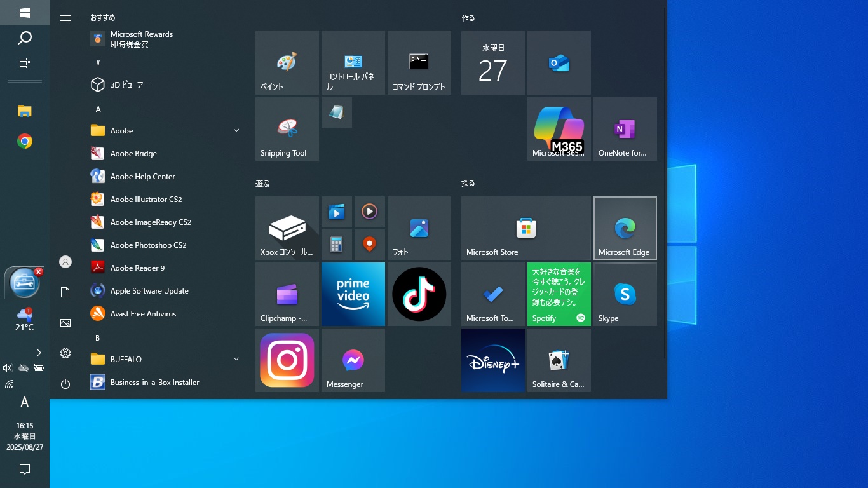Image resolution: width=868 pixels, height=488 pixels.
Task: Expand the BUFFALO folder in app list
Action: click(165, 359)
